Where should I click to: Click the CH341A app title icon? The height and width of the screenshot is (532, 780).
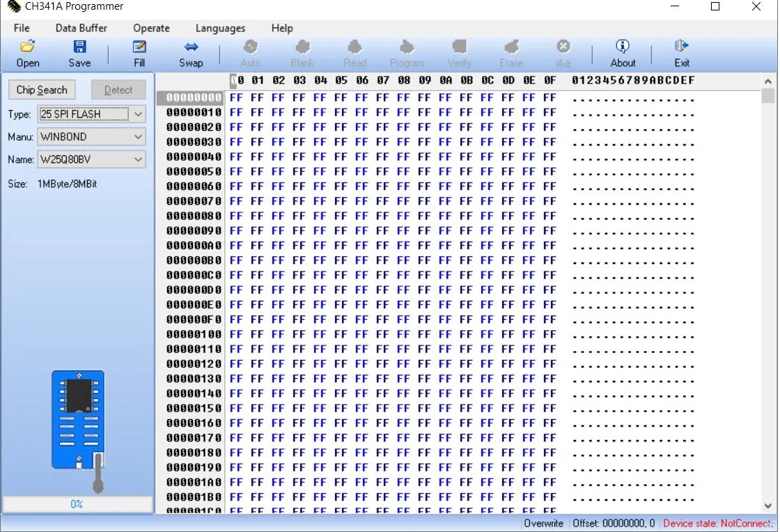14,6
